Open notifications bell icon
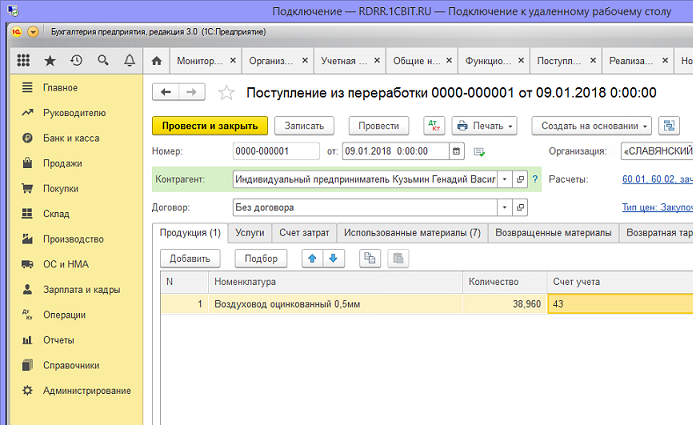This screenshot has width=693, height=425. click(x=129, y=61)
